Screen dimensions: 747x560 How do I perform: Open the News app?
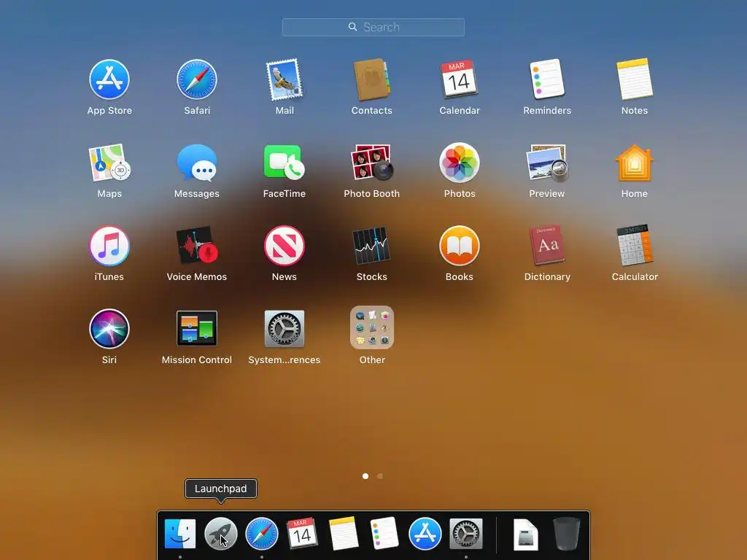(x=285, y=246)
